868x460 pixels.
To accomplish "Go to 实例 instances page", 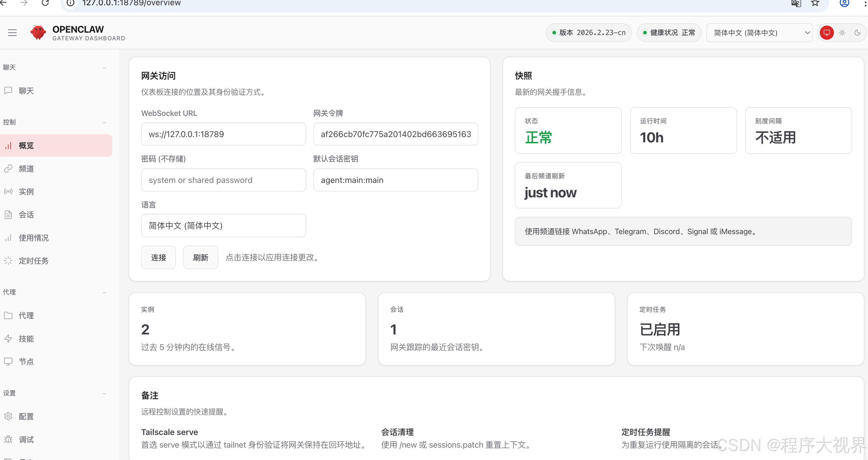I will [x=26, y=191].
